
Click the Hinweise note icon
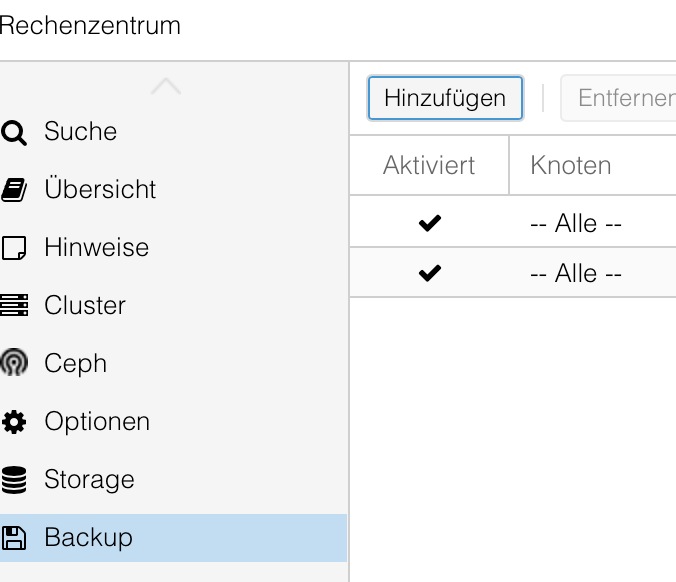click(14, 248)
